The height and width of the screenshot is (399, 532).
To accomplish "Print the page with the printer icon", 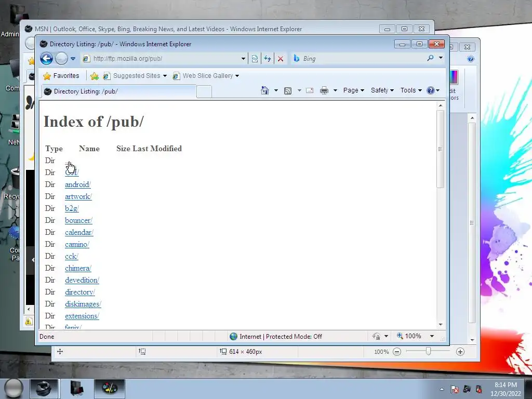I will click(x=324, y=90).
